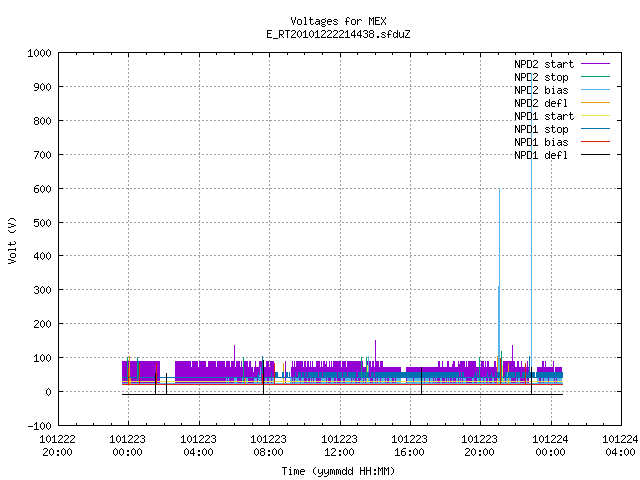Screen dimensions: 640x480
Task: Click the "101223 04:00" time axis label
Action: 198,445
